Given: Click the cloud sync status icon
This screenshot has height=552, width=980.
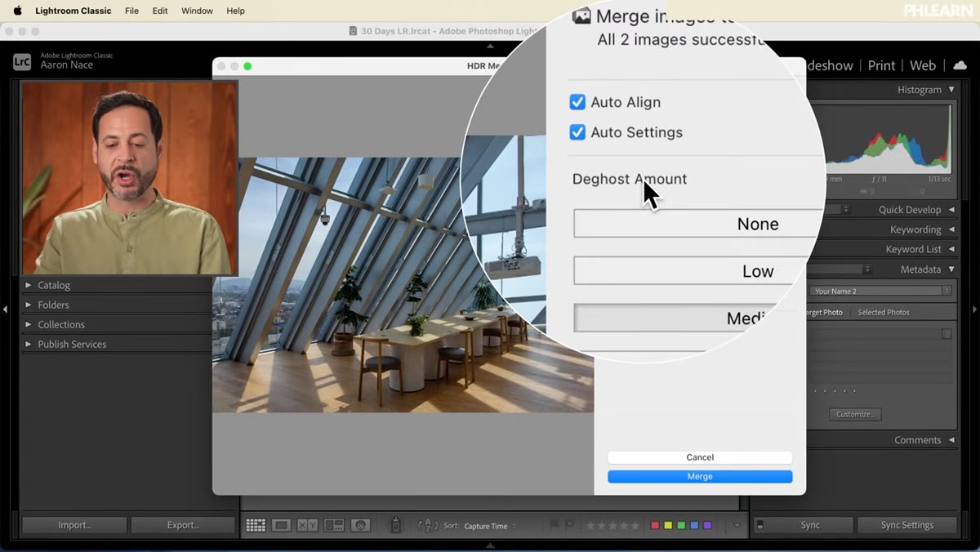Looking at the screenshot, I should [960, 65].
